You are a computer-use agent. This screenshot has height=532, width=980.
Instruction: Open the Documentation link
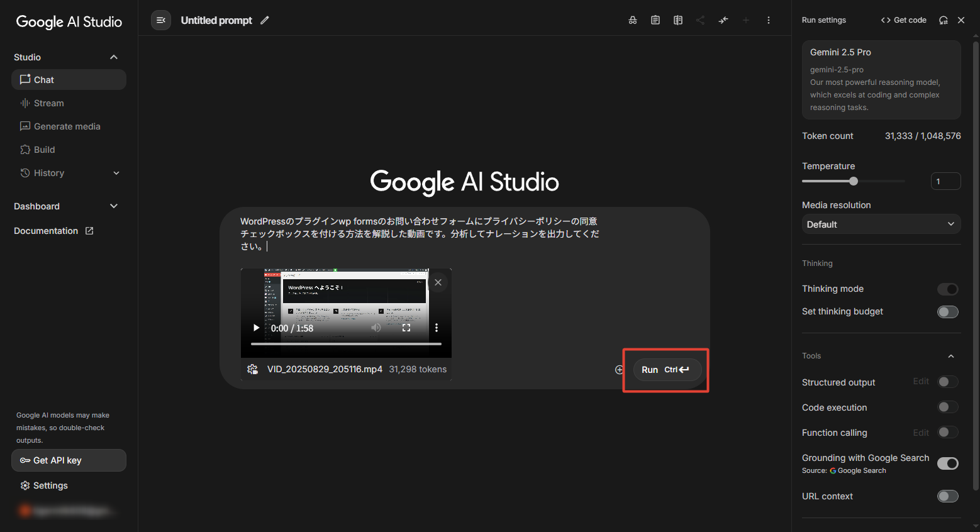click(46, 231)
